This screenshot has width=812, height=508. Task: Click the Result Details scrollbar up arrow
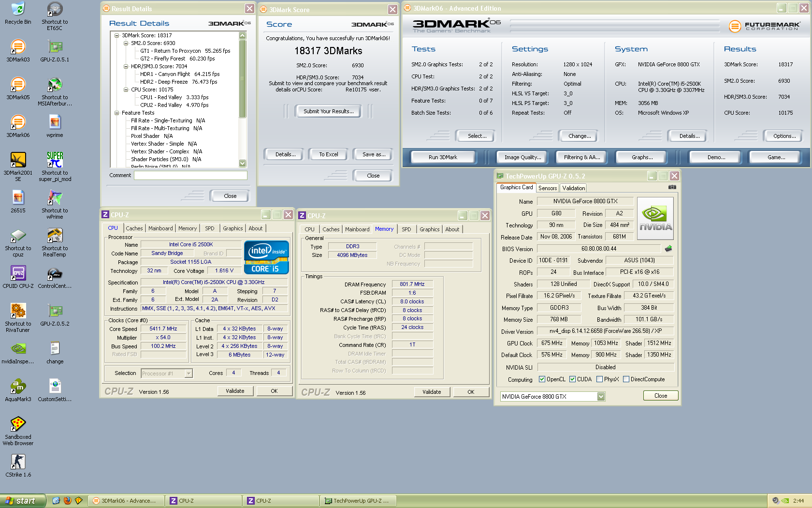coord(243,35)
